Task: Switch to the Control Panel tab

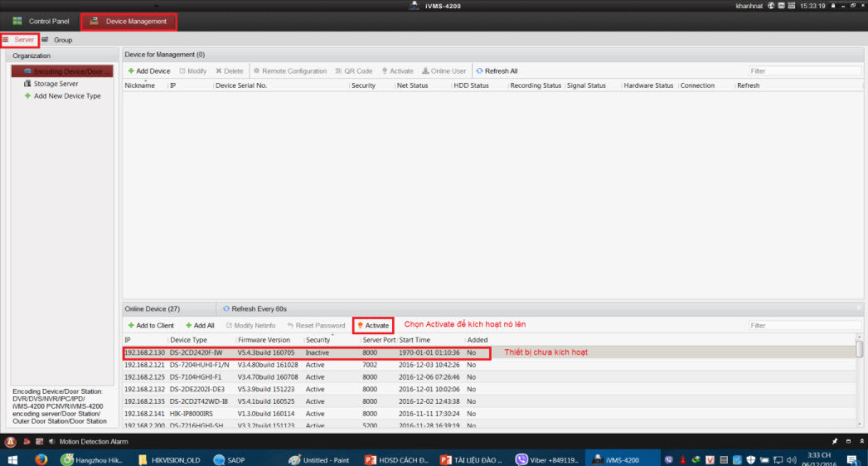Action: (x=41, y=21)
